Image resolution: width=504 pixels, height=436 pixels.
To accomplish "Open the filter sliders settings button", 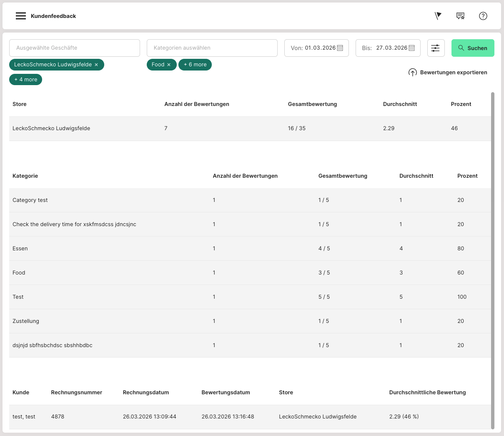I will [x=436, y=48].
